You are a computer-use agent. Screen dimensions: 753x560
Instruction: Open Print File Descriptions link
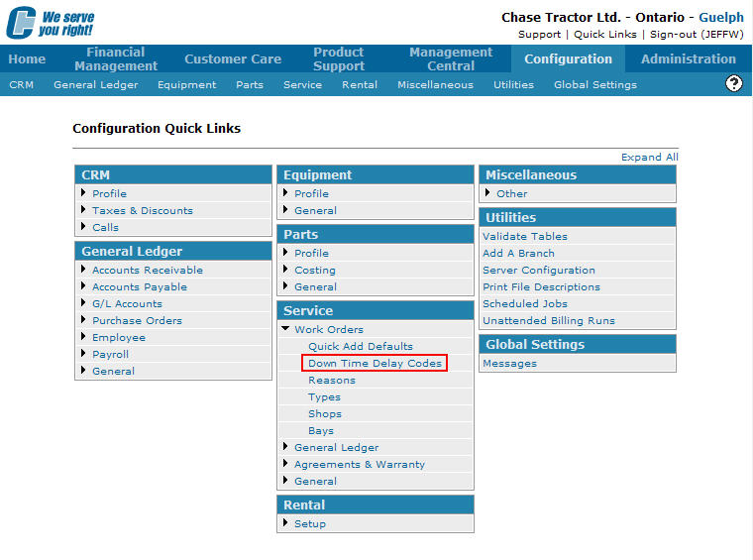click(541, 286)
